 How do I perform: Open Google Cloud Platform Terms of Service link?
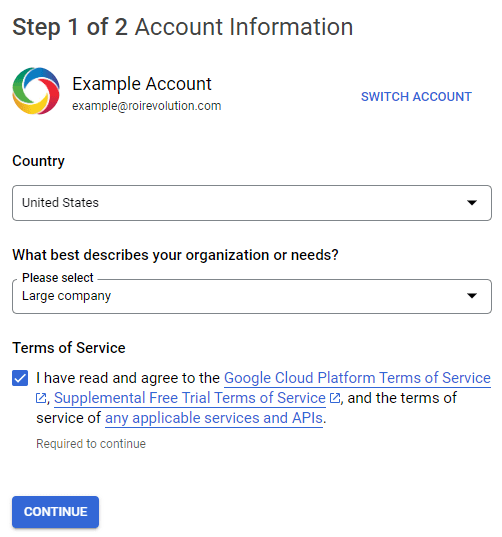coord(357,378)
